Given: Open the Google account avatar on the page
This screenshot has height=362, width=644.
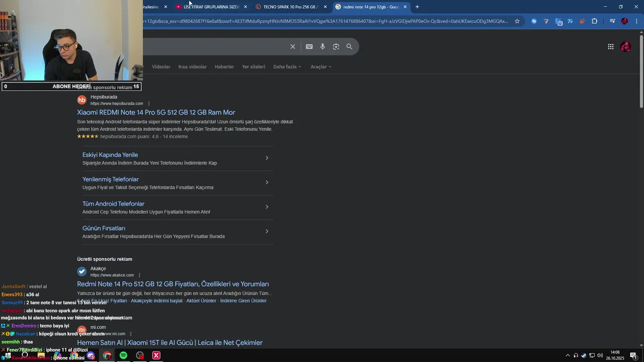Looking at the screenshot, I should click(x=625, y=47).
